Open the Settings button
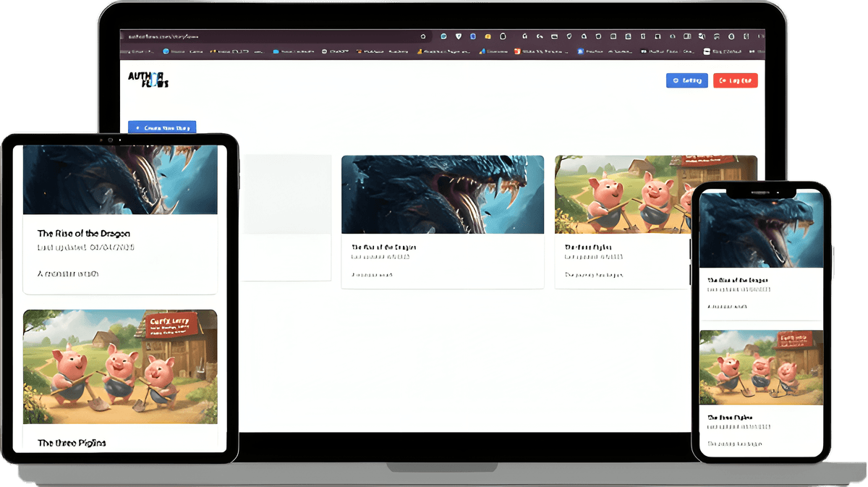Image resolution: width=868 pixels, height=487 pixels. [x=687, y=80]
